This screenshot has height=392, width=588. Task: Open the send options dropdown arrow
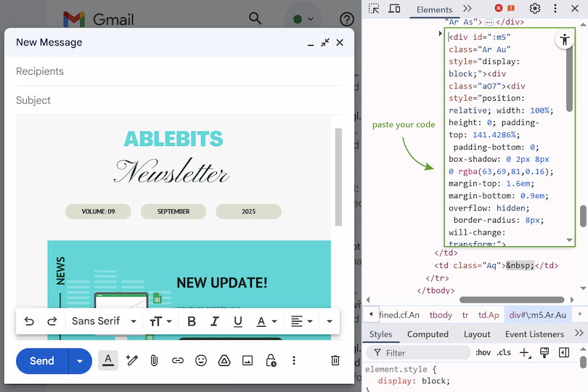(80, 361)
